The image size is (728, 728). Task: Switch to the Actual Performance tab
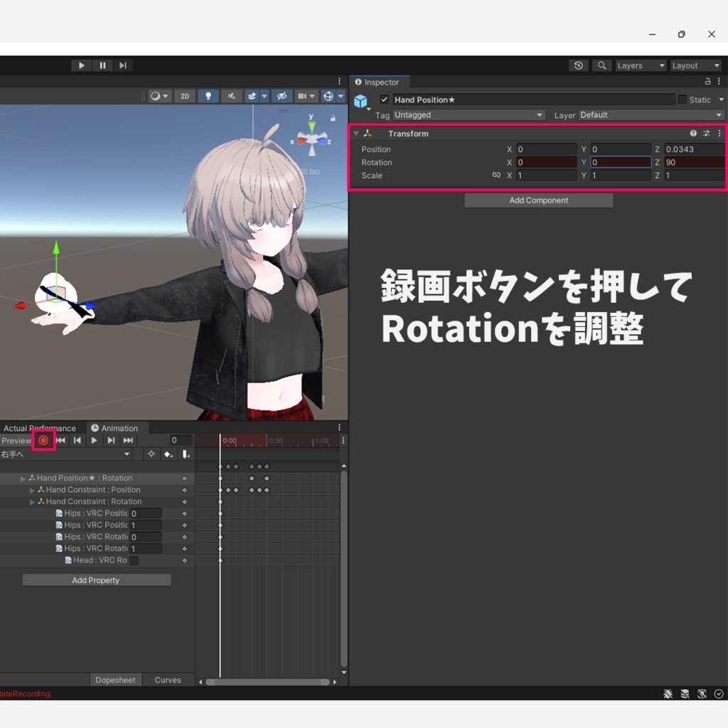[39, 428]
